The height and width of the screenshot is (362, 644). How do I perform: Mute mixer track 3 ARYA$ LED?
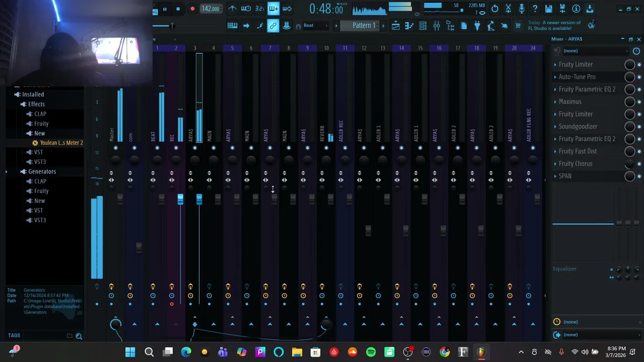pyautogui.click(x=195, y=148)
